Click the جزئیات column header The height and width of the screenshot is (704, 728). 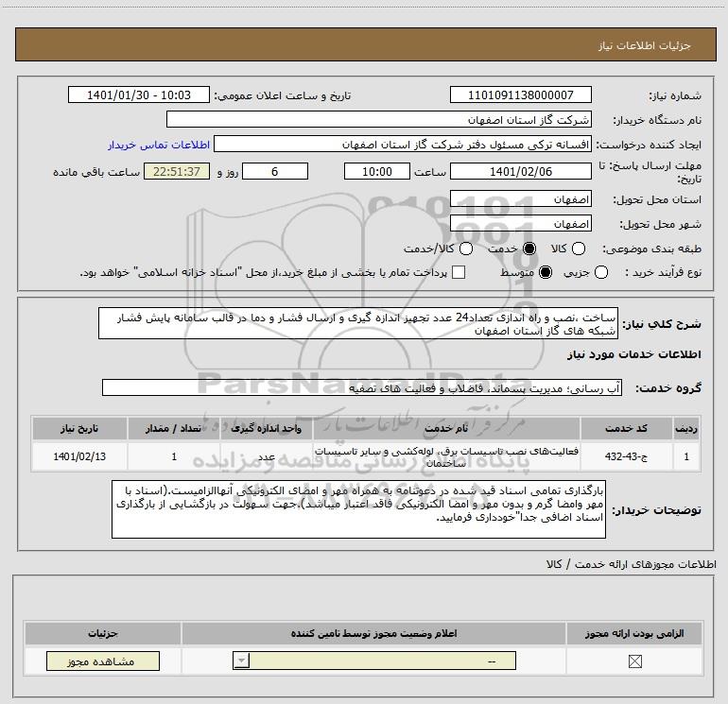[x=103, y=633]
